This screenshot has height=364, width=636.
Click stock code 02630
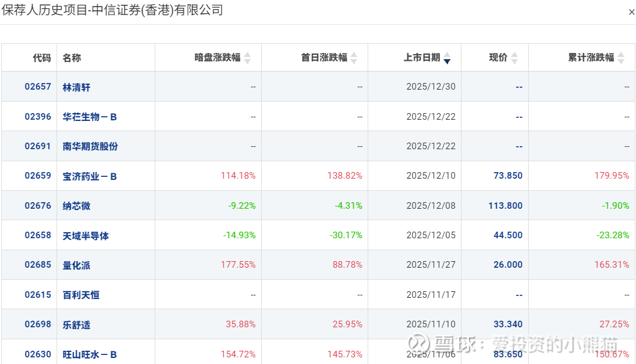[38, 354]
